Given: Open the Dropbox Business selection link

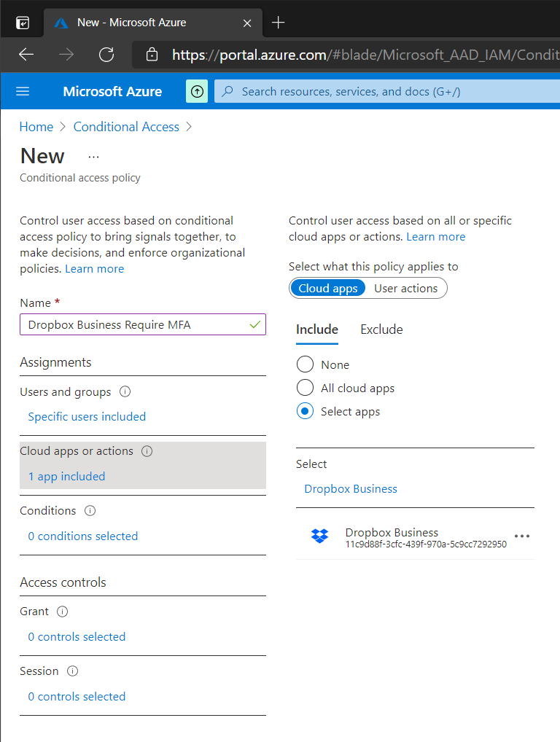Looking at the screenshot, I should coord(351,489).
